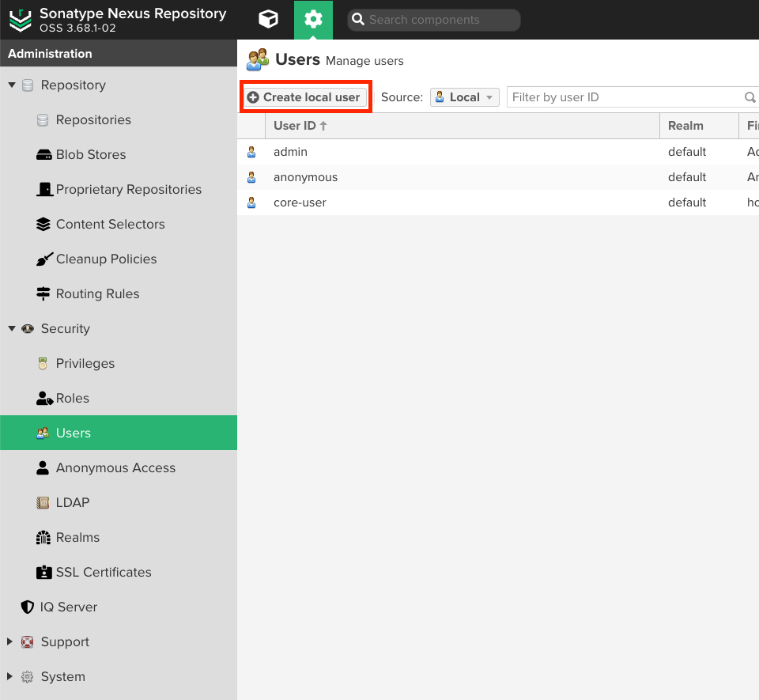Open the Browse cube icon in header

tap(268, 19)
